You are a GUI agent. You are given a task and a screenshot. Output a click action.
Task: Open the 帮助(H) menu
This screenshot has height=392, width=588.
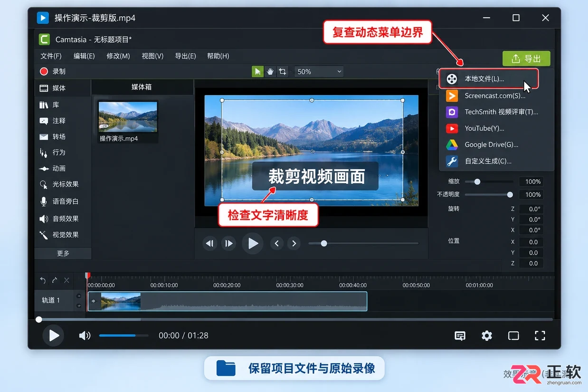tap(218, 56)
